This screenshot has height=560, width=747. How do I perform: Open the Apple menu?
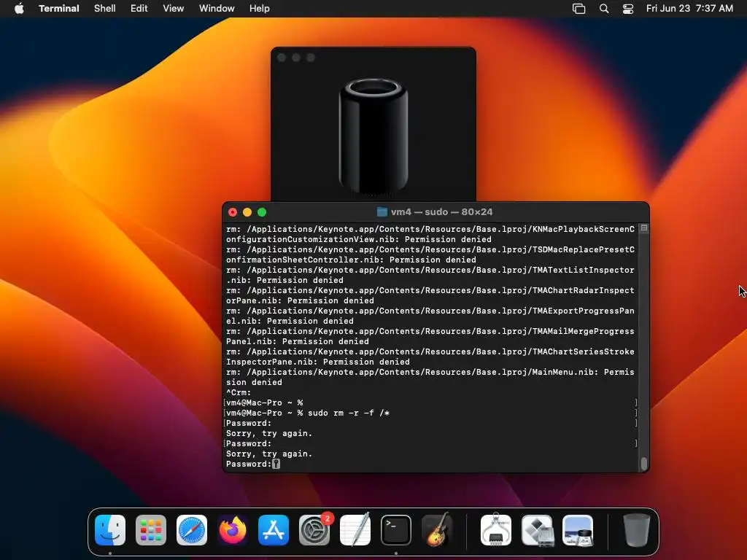pyautogui.click(x=19, y=9)
